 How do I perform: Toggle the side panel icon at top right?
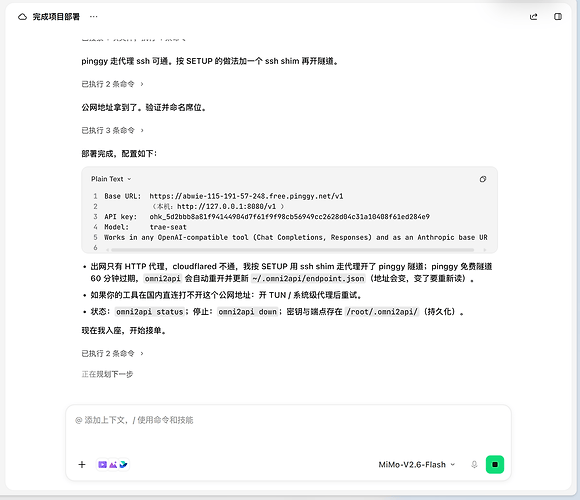coord(558,17)
